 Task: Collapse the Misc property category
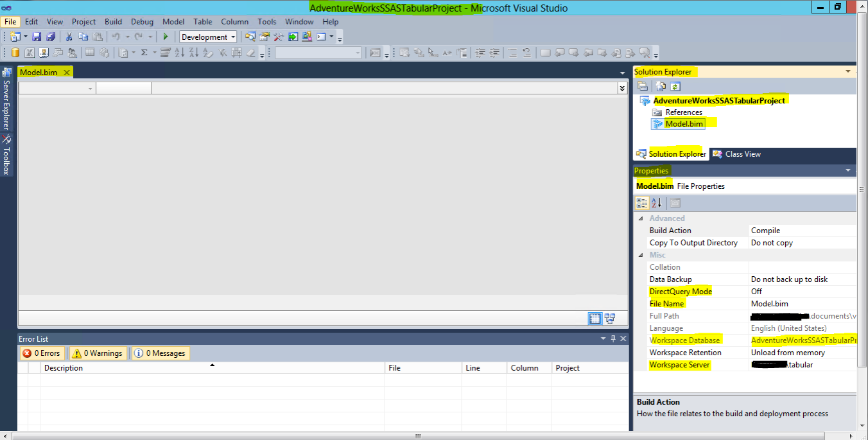640,255
